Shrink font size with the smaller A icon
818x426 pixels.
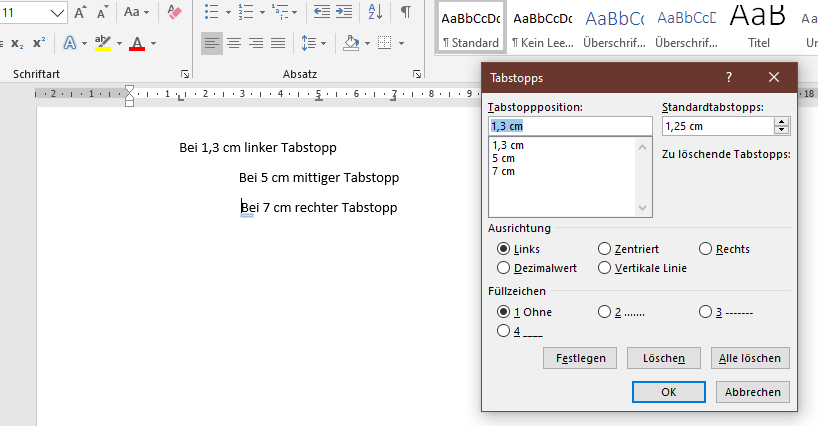coord(102,11)
